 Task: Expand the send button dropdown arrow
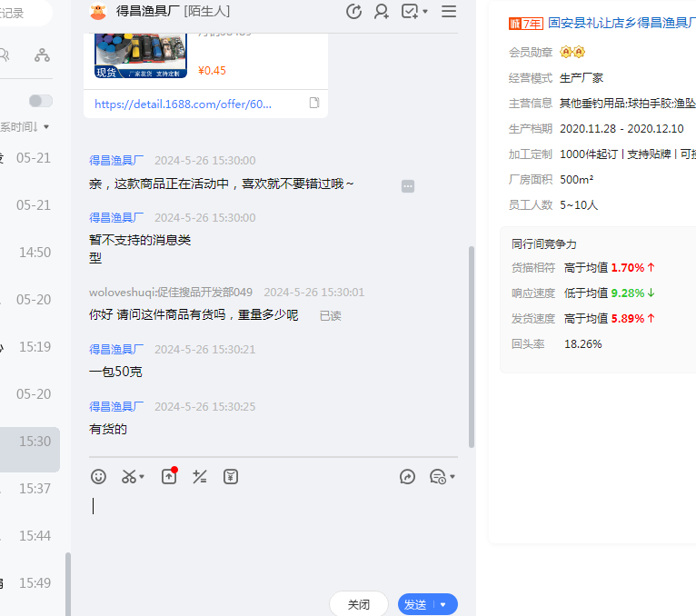click(443, 604)
